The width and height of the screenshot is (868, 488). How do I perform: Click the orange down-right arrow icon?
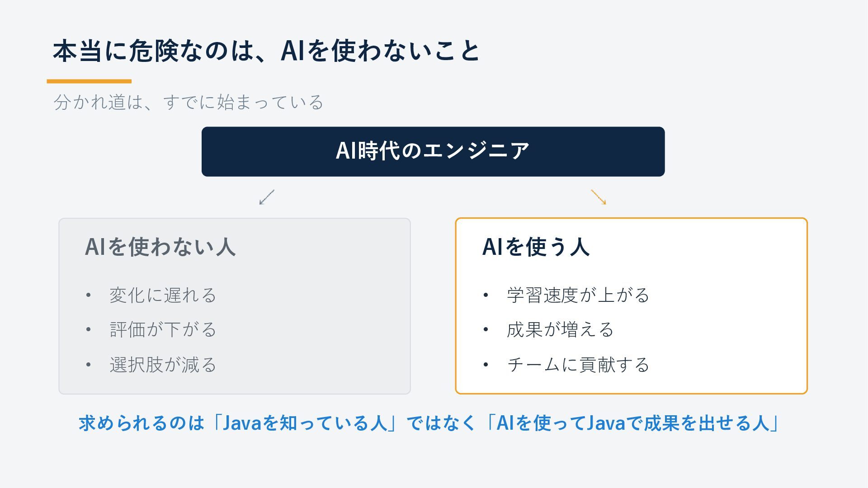pyautogui.click(x=599, y=197)
